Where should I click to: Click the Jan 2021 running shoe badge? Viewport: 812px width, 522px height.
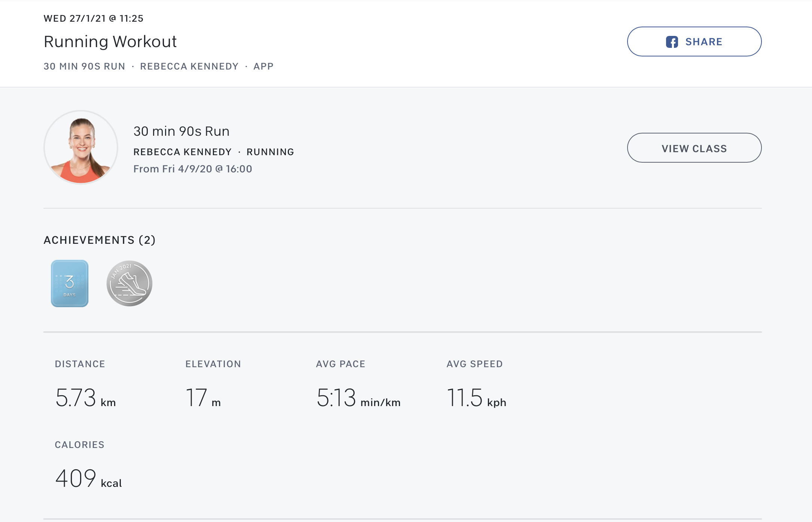(x=129, y=283)
